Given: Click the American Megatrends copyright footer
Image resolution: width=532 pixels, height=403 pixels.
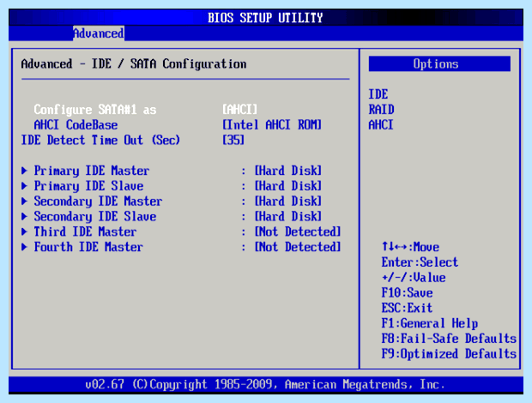Looking at the screenshot, I should (x=265, y=384).
